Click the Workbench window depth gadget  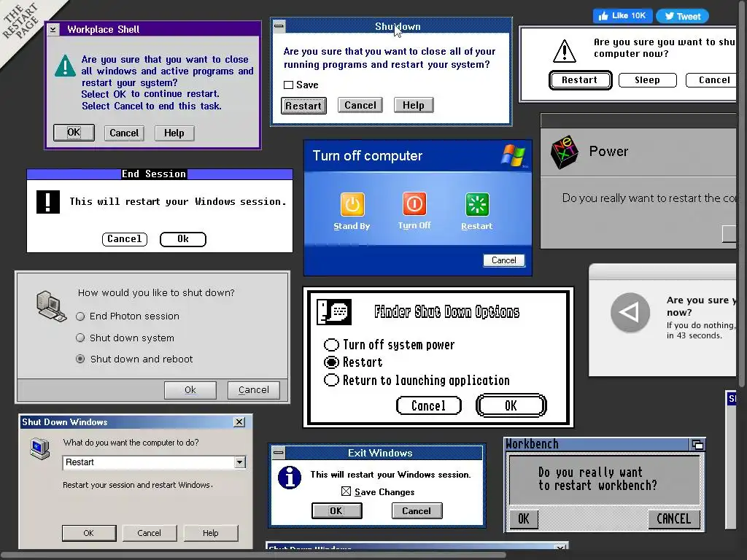click(x=697, y=445)
